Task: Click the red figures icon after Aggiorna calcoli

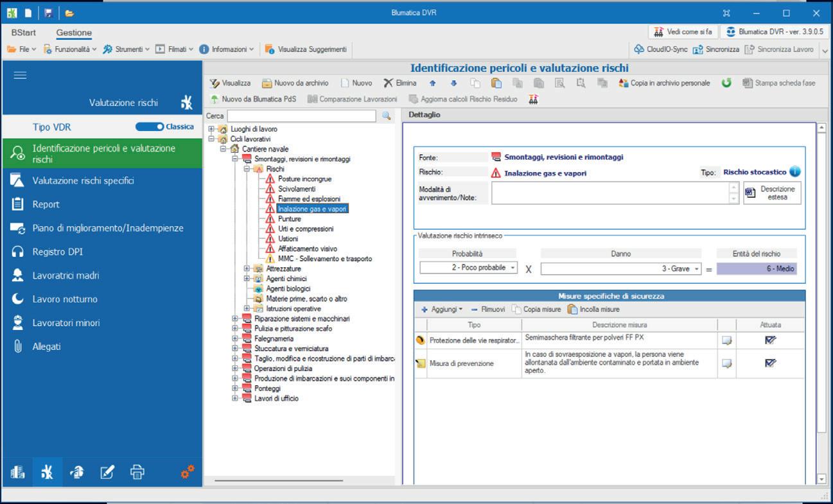Action: tap(532, 99)
